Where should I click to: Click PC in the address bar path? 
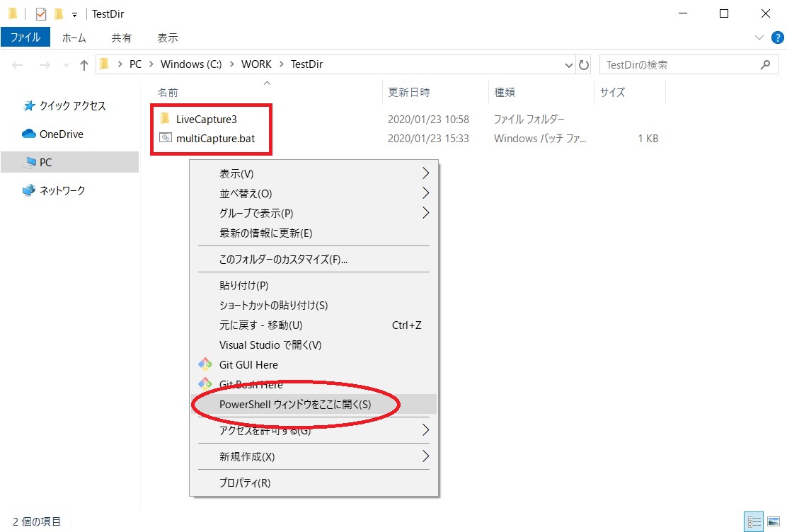click(x=135, y=64)
